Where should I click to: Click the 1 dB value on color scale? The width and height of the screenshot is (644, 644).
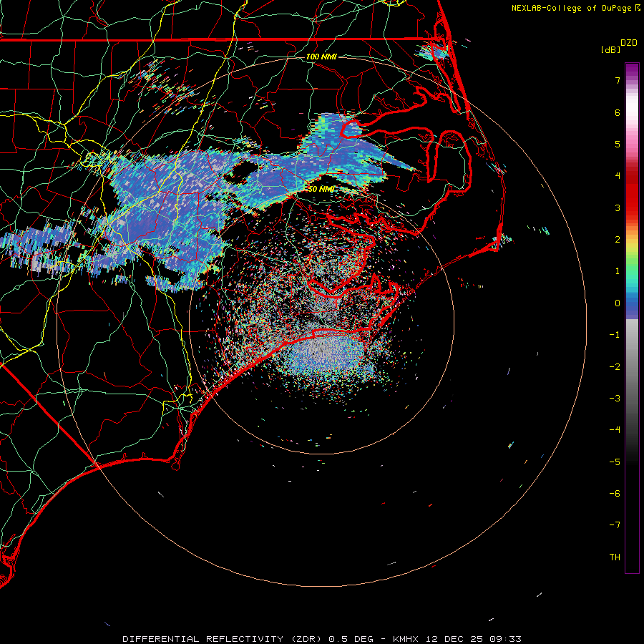pyautogui.click(x=618, y=271)
